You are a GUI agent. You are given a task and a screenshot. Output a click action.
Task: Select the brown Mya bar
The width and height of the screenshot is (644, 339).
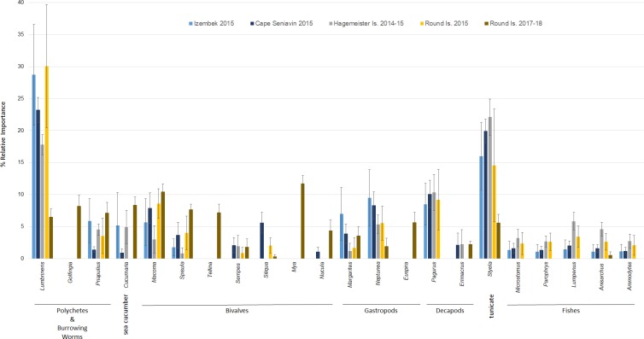302,221
